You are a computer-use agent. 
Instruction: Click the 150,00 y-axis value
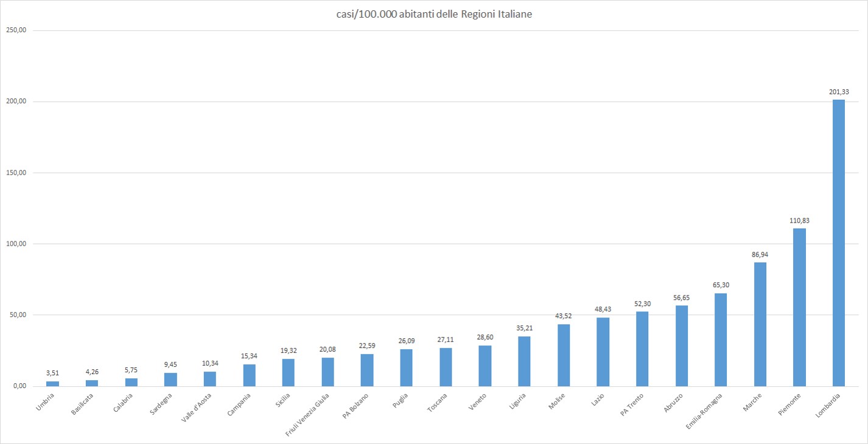click(x=15, y=173)
